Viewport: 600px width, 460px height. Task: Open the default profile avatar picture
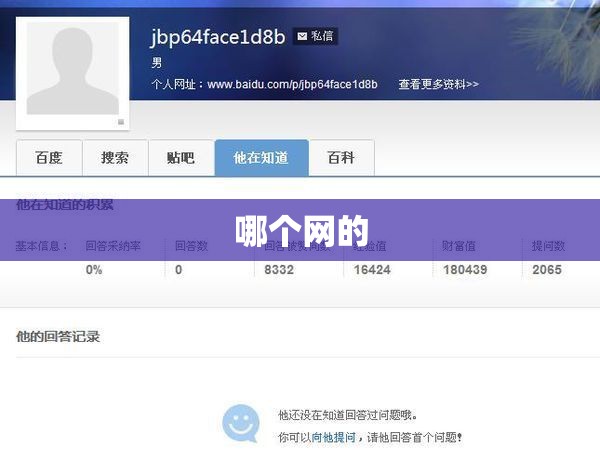tap(73, 69)
